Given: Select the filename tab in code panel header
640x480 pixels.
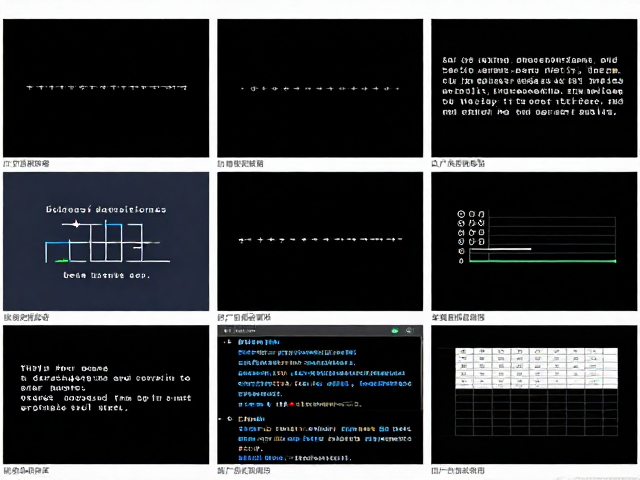Looking at the screenshot, I should [x=245, y=331].
